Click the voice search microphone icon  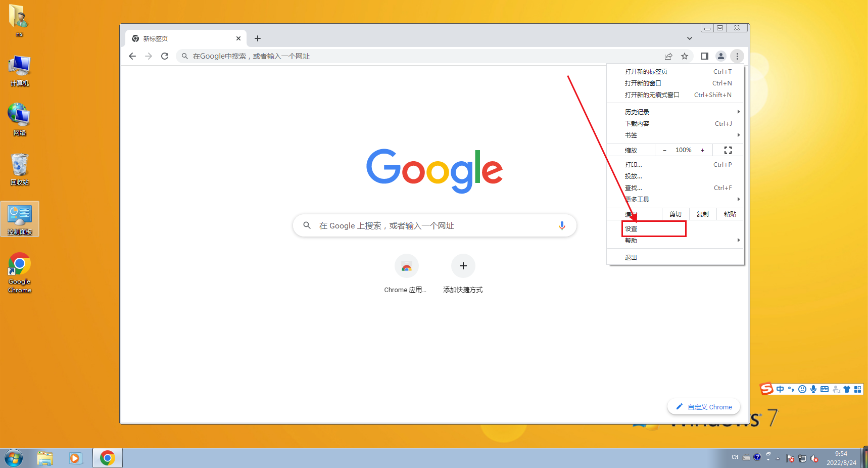pyautogui.click(x=562, y=225)
